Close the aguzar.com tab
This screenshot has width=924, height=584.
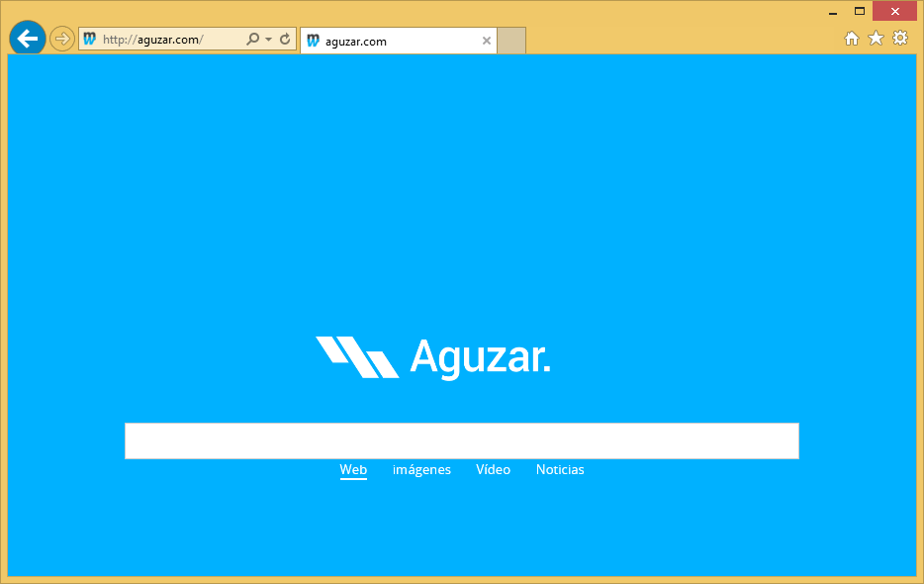(x=486, y=42)
